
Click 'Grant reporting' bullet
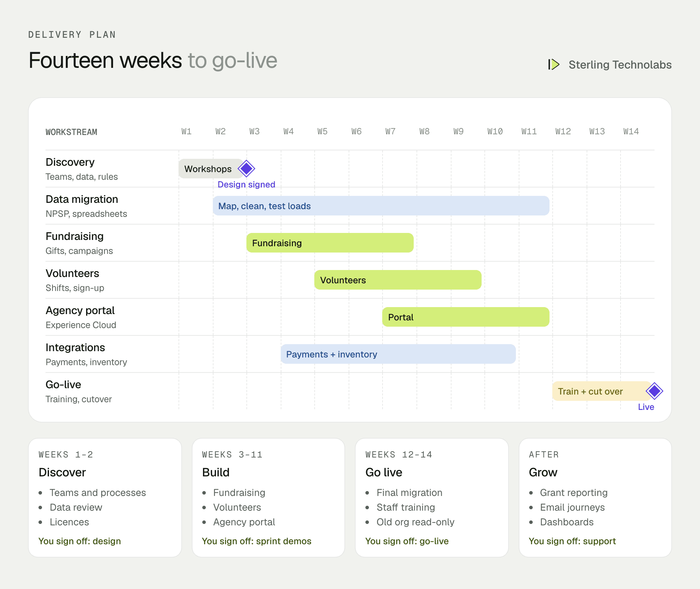(x=574, y=492)
